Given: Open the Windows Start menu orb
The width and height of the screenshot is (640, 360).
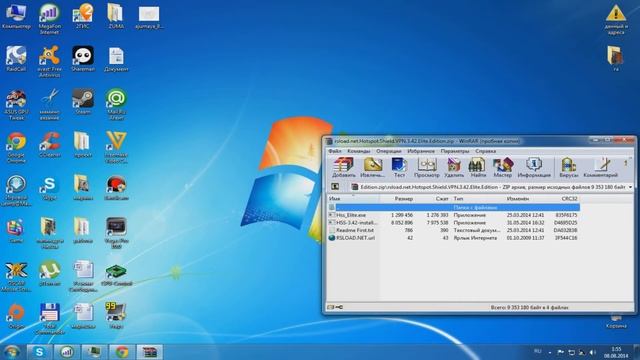Looking at the screenshot, I should 11,352.
